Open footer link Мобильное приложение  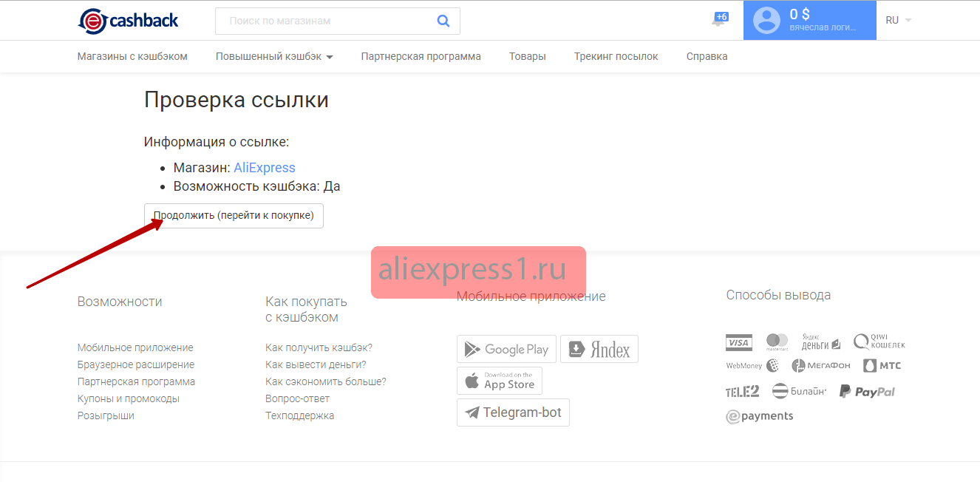[x=135, y=347]
